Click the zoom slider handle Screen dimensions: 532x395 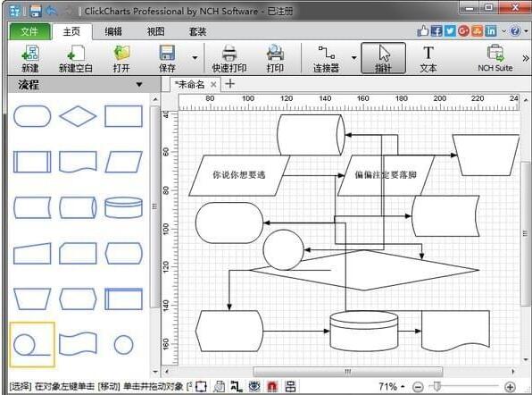(437, 386)
